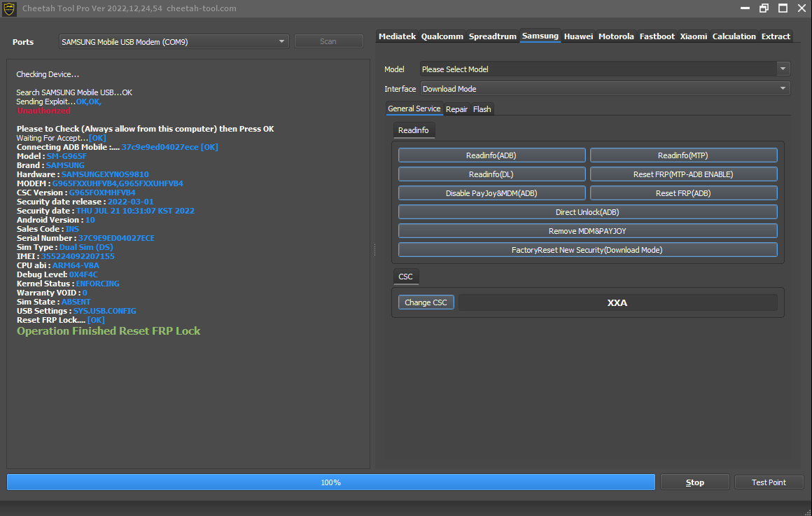Run Readinfo(MTP)

pos(684,155)
